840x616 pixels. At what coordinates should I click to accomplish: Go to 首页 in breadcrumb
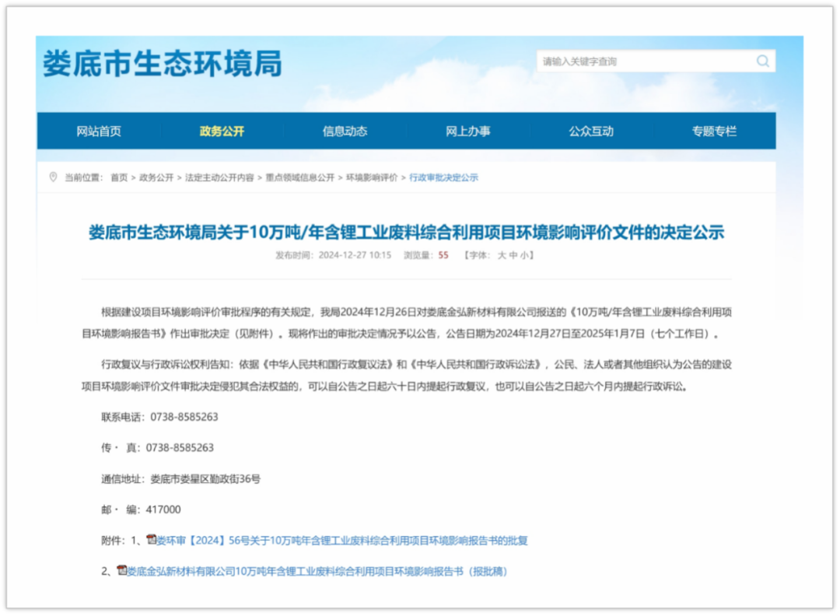(x=119, y=178)
